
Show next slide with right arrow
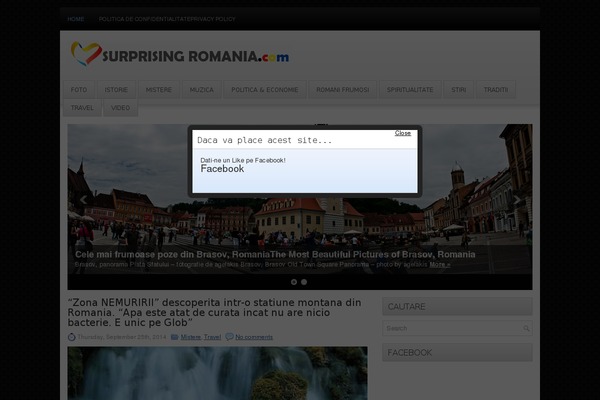(517, 199)
